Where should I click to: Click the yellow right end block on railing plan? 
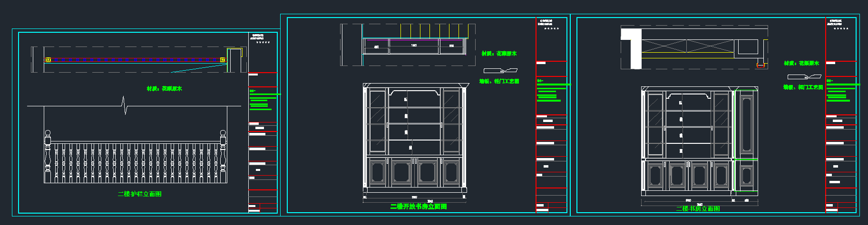click(x=222, y=60)
